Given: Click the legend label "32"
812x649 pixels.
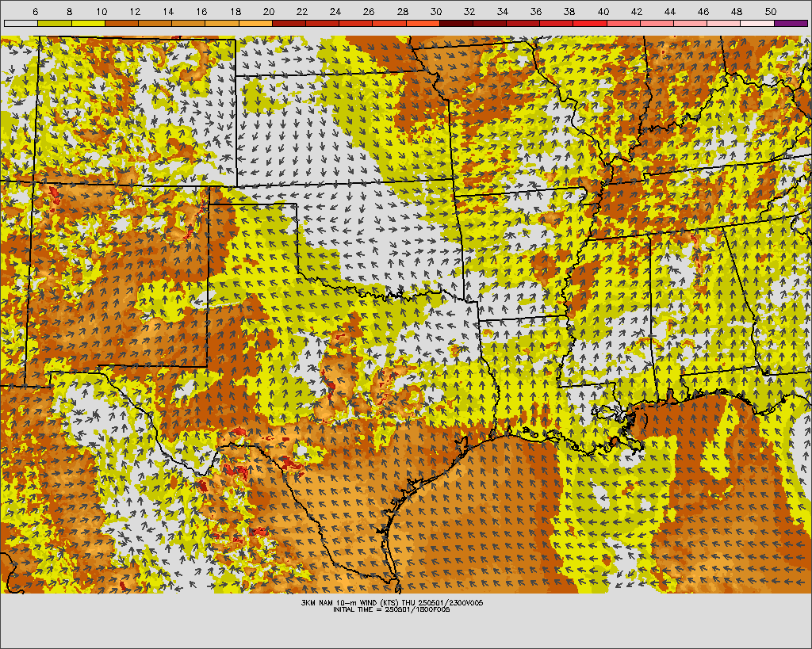Looking at the screenshot, I should pyautogui.click(x=469, y=12).
